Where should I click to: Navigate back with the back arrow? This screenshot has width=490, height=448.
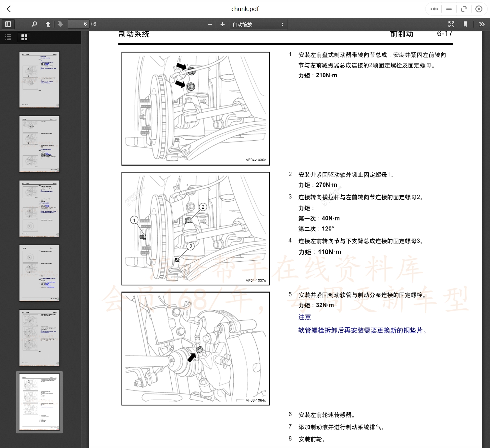(9, 9)
